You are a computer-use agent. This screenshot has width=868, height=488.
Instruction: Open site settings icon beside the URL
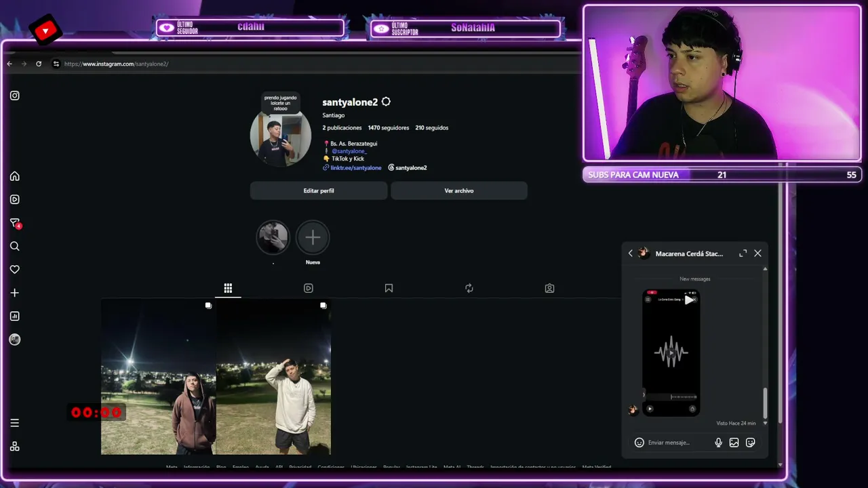pyautogui.click(x=56, y=64)
